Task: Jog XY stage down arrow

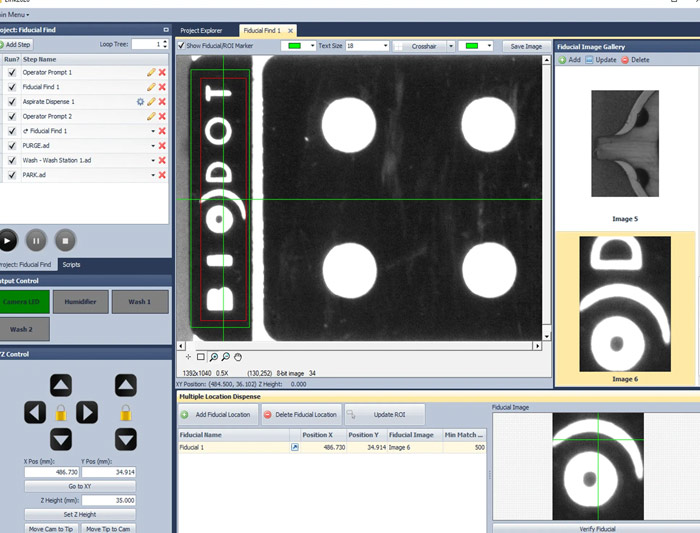Action: (61, 439)
